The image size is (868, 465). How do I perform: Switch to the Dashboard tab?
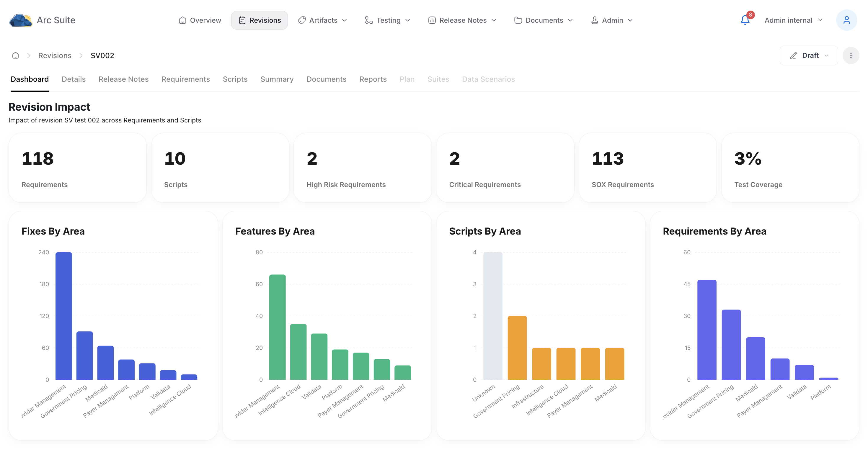coord(30,79)
